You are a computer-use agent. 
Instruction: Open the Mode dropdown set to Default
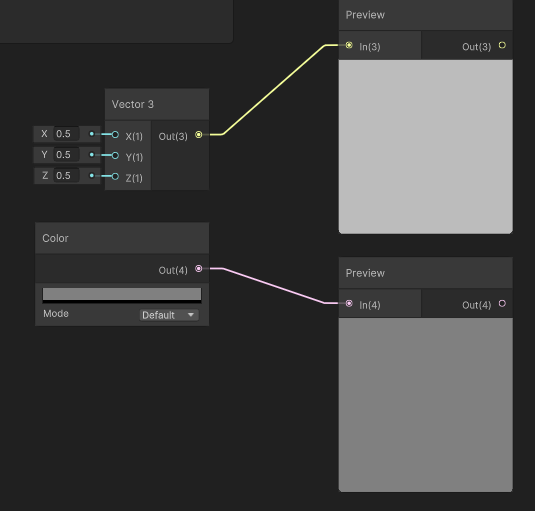click(169, 315)
